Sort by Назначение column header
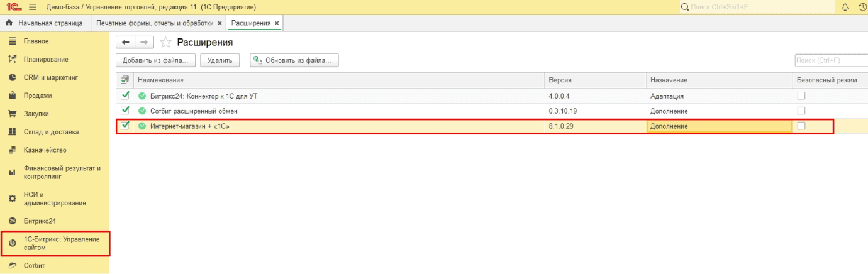This screenshot has width=868, height=274. click(x=720, y=80)
